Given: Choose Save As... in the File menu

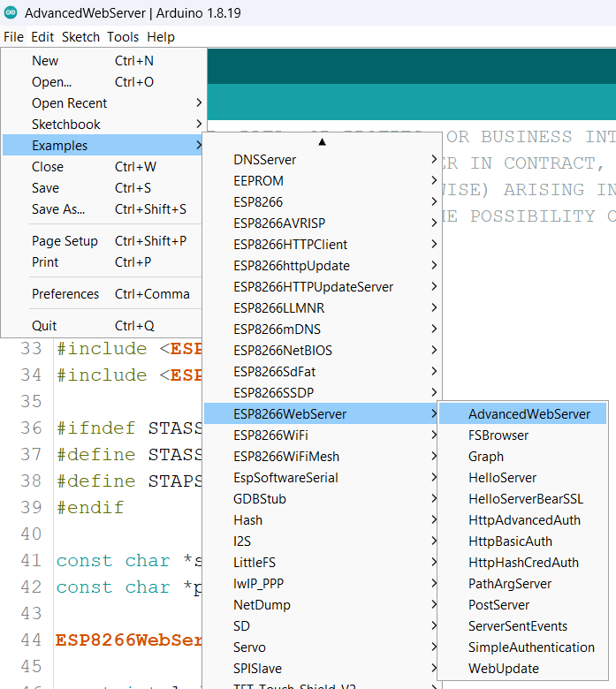Looking at the screenshot, I should [x=103, y=208].
